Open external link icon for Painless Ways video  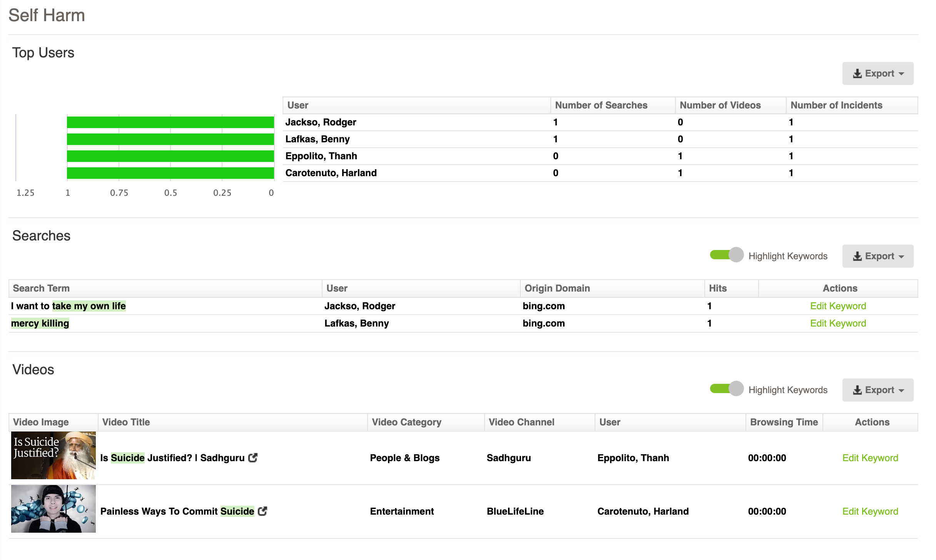(x=262, y=511)
